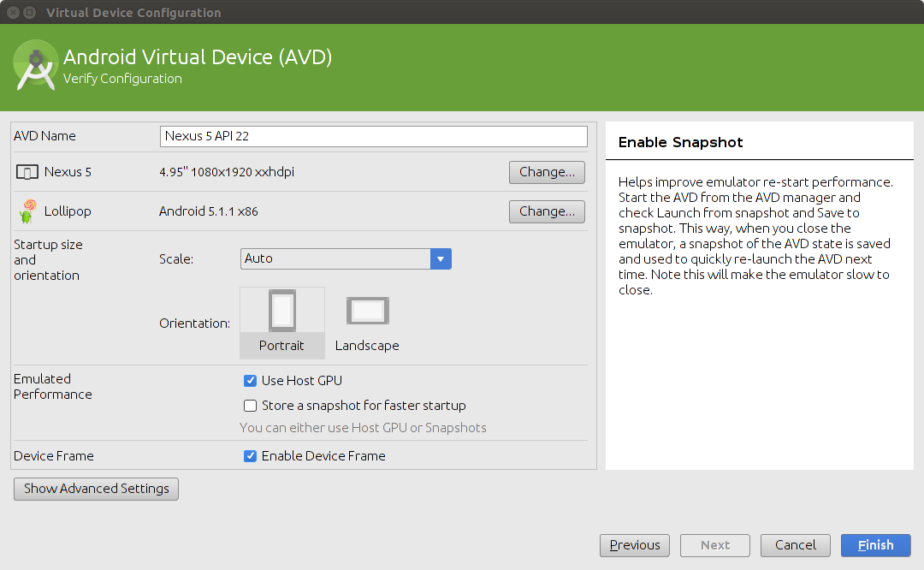Viewport: 924px width, 570px height.
Task: Click the disabled Next button
Action: (714, 545)
